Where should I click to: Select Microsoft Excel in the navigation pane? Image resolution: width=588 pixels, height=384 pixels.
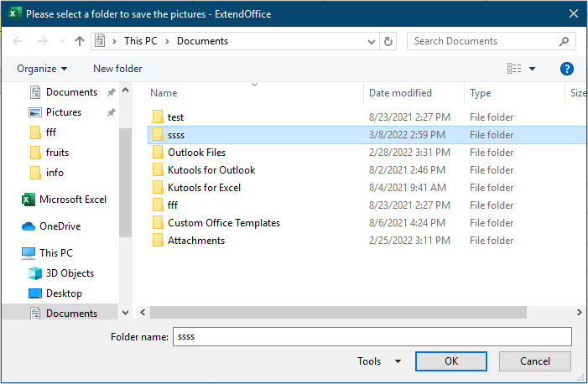coord(72,200)
